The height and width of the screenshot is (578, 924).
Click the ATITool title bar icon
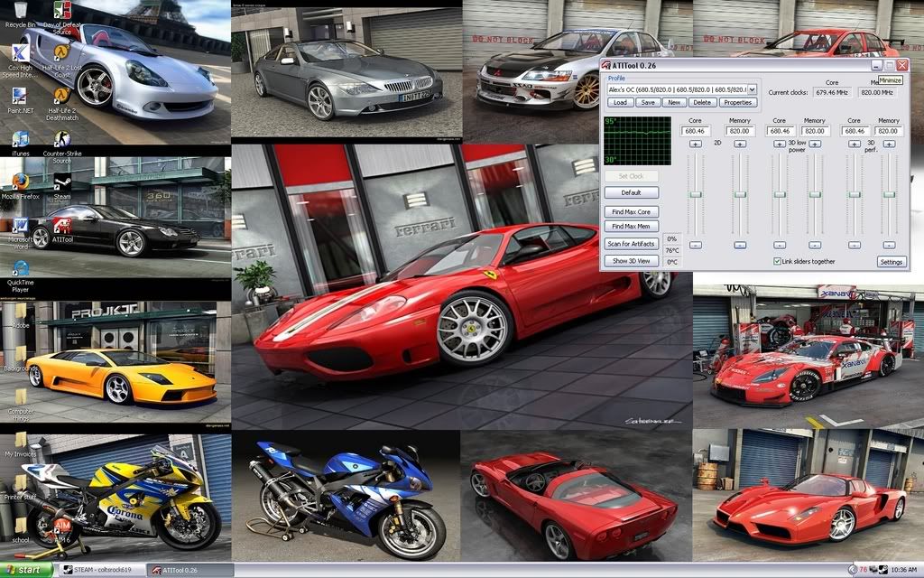605,65
